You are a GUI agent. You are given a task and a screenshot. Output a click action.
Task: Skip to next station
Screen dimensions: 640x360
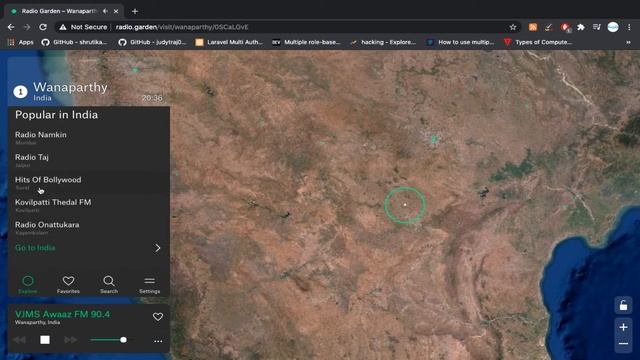tap(70, 340)
